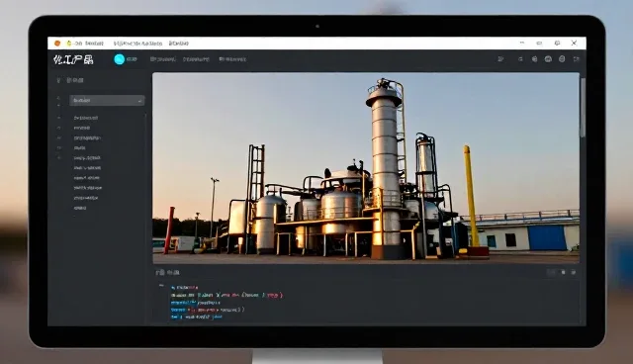Select the first row in the sidebar tree
Image resolution: width=633 pixels, height=364 pixels.
86,118
